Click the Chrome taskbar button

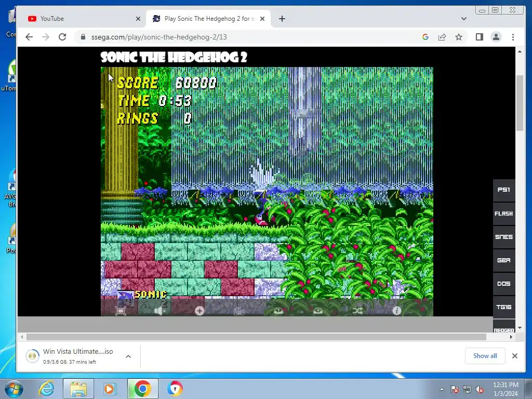click(x=142, y=389)
